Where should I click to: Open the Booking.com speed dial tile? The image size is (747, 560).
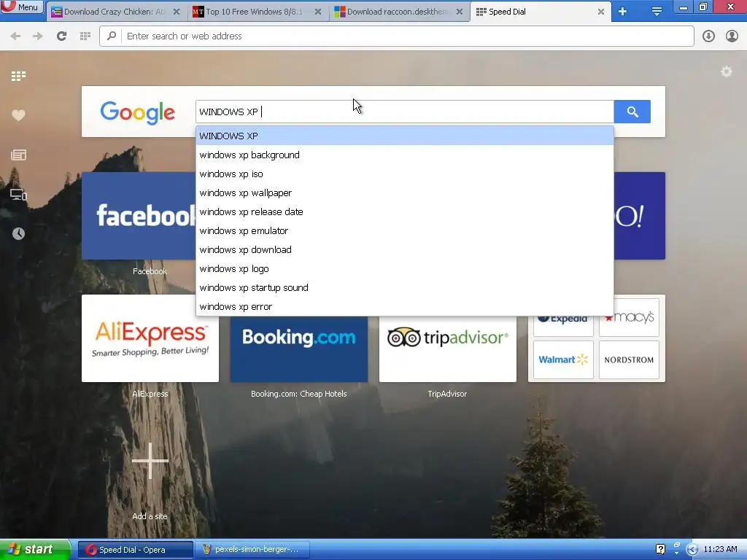pos(298,349)
